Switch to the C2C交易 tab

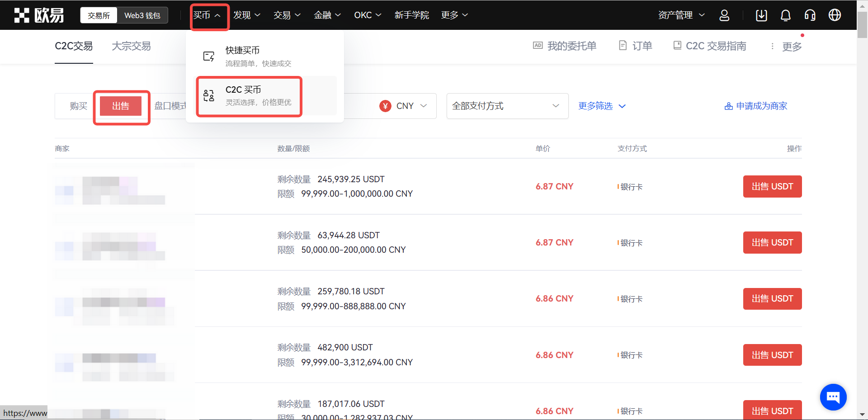click(74, 46)
